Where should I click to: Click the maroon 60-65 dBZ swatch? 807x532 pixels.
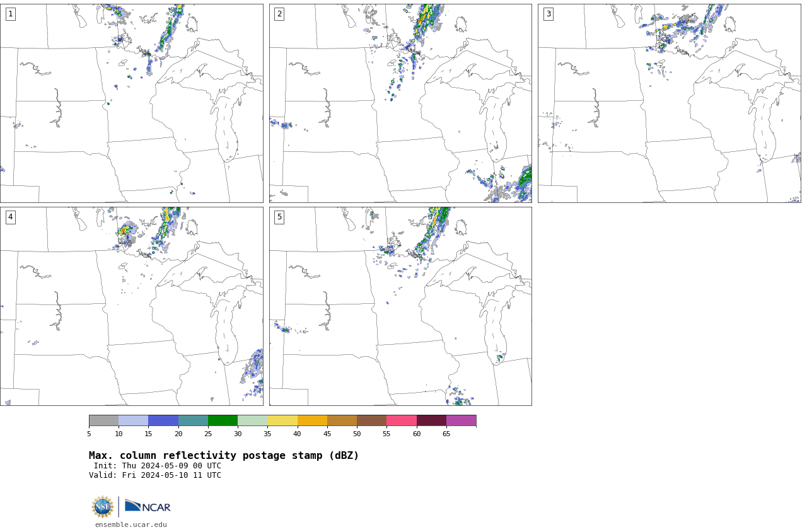tap(431, 420)
